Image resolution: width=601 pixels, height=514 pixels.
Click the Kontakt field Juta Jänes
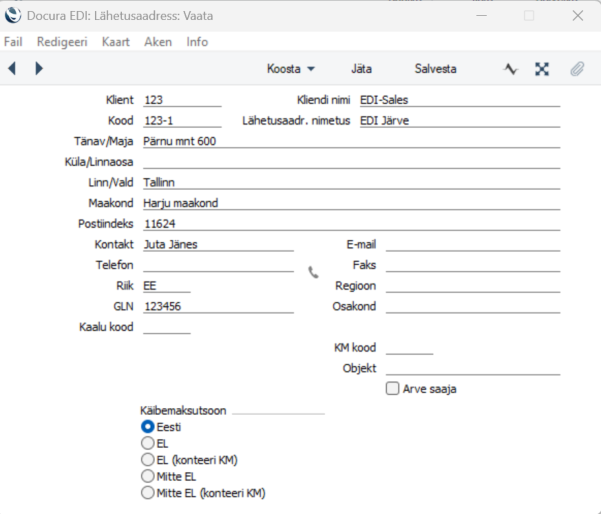tap(218, 245)
